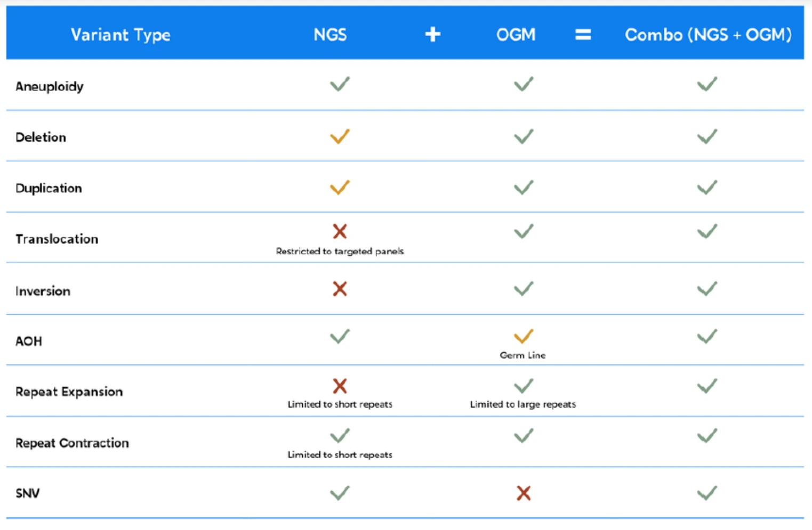
Task: Click the green check for NGS SNV
Action: click(340, 493)
